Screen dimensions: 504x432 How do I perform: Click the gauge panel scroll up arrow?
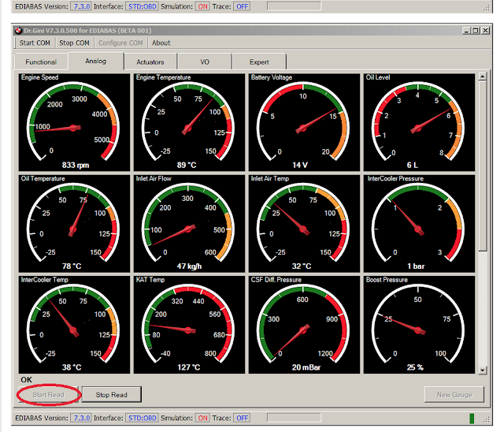(x=482, y=76)
